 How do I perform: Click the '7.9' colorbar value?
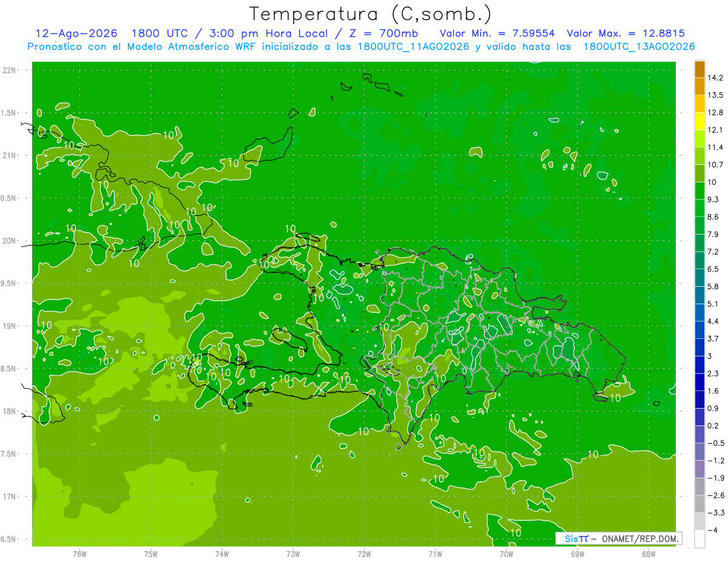pyautogui.click(x=713, y=234)
